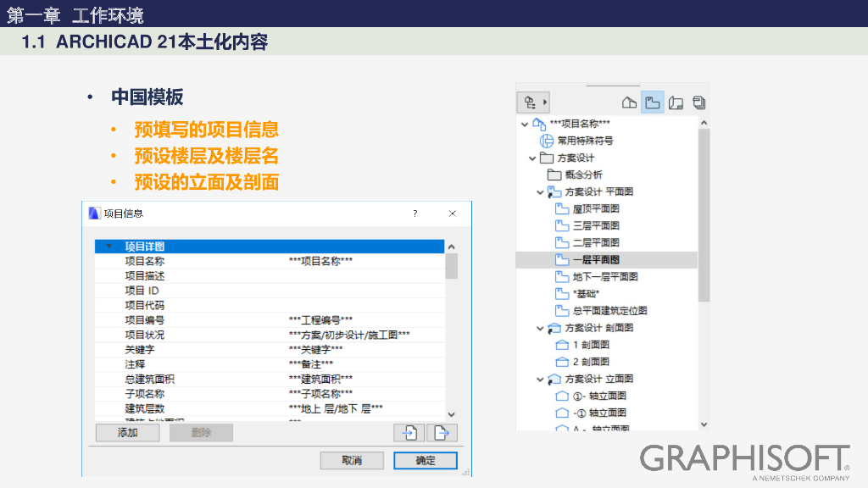Click the help question mark in 项目信息 dialog

tap(415, 213)
